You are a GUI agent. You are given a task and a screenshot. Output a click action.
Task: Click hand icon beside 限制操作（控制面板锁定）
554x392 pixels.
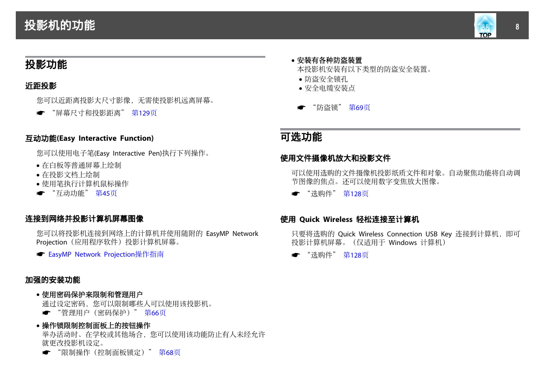[x=47, y=352]
